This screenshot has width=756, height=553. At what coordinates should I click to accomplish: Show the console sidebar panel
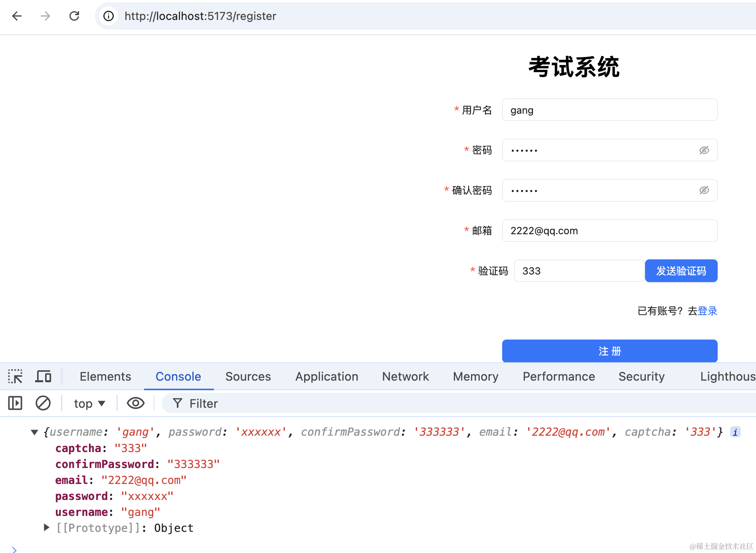(15, 403)
